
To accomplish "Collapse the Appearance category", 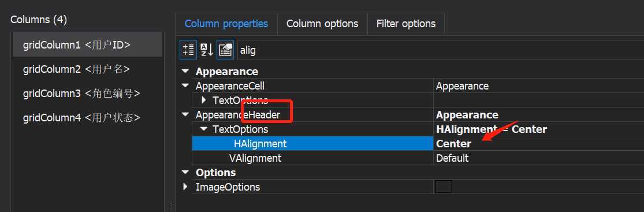I will point(185,72).
